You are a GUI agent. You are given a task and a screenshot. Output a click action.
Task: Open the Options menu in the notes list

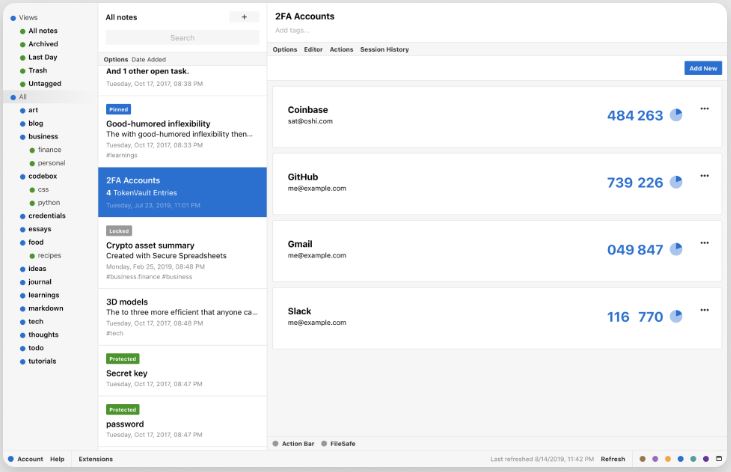116,59
